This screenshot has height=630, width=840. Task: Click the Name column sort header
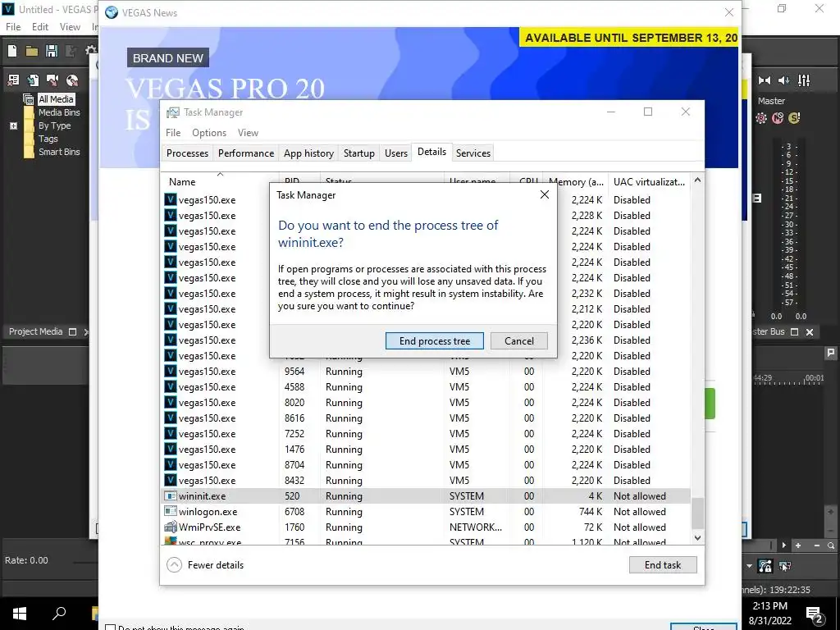[220, 181]
